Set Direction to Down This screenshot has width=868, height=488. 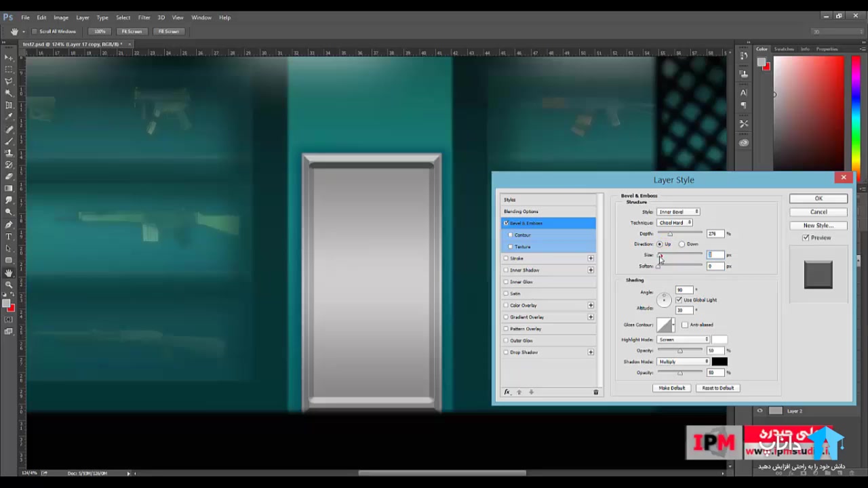[682, 244]
